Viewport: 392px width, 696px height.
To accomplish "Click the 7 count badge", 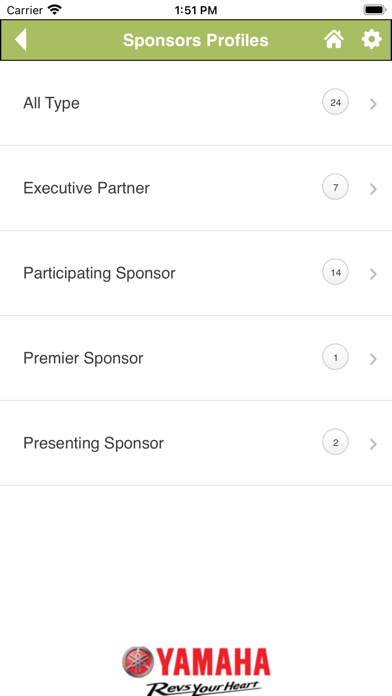I will [335, 187].
